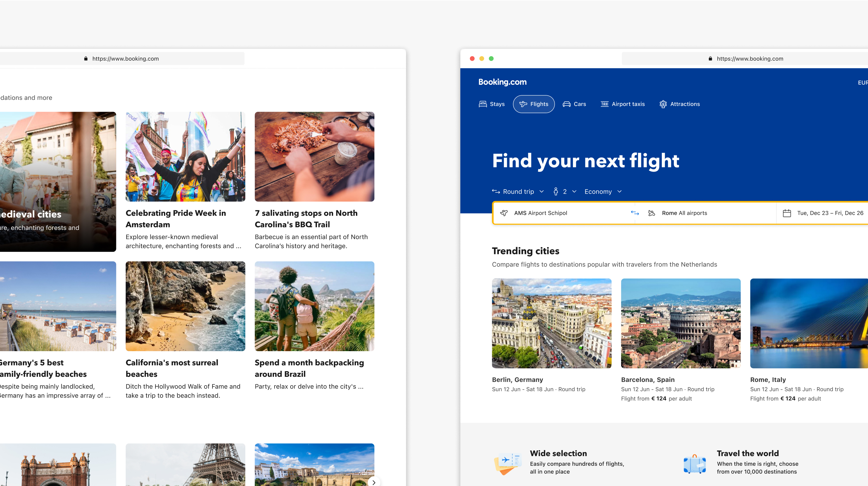Maximize the right browser window with green button
This screenshot has width=868, height=486.
click(491, 58)
